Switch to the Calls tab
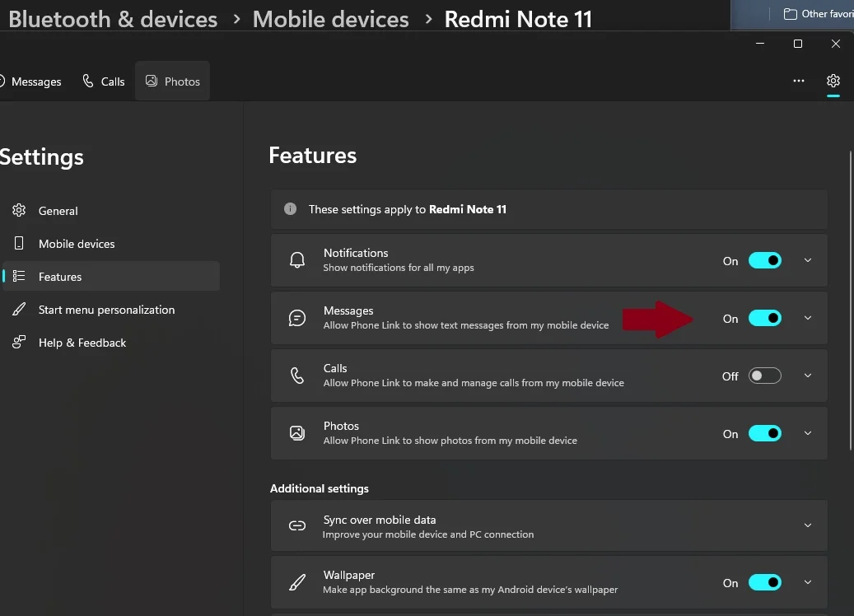The width and height of the screenshot is (854, 616). coord(104,82)
